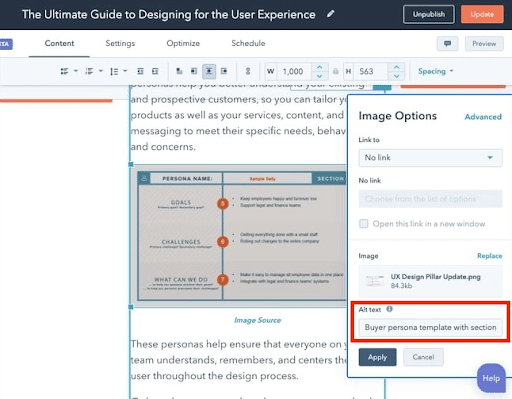This screenshot has width=512, height=399.
Task: Click the line height icon
Action: click(114, 71)
